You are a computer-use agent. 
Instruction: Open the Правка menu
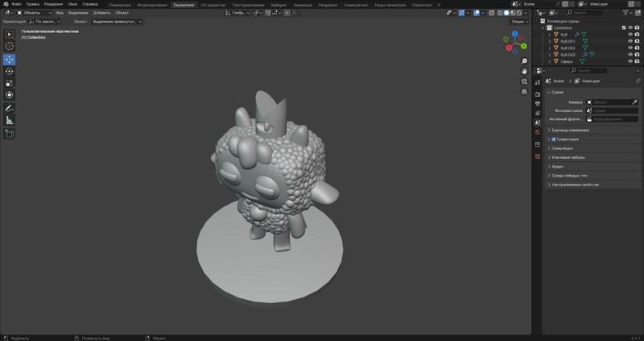(x=32, y=4)
